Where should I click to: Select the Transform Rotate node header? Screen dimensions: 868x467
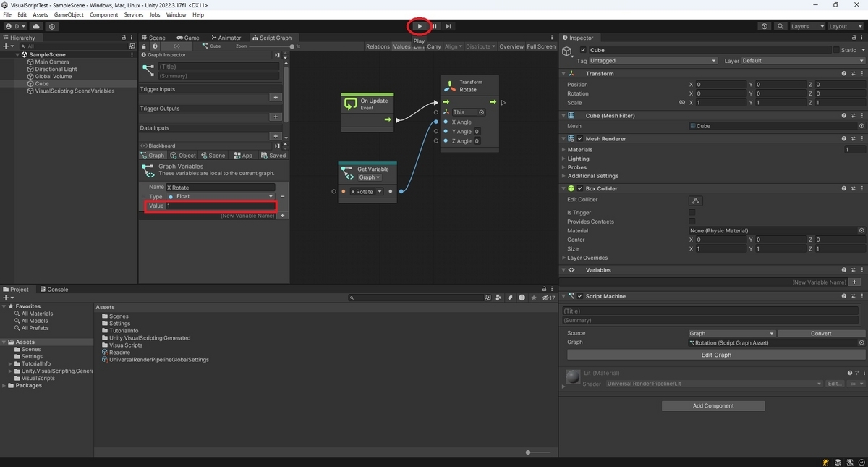[470, 85]
